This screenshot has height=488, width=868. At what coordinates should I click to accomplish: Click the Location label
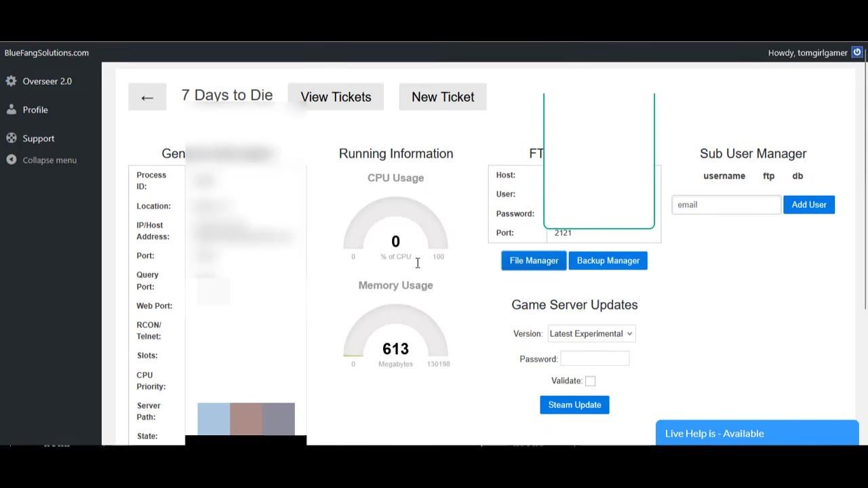tap(153, 206)
